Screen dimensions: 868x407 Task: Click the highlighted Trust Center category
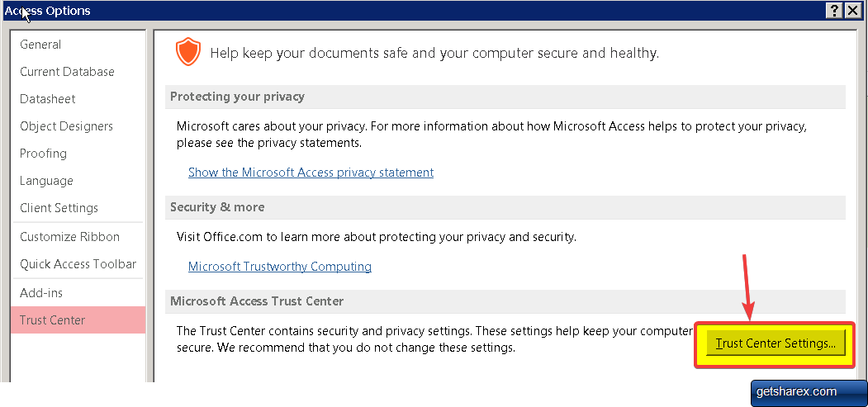[x=52, y=320]
